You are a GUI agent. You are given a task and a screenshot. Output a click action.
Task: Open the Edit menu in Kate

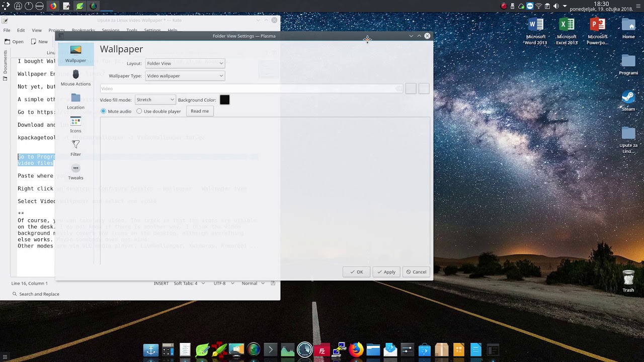(x=21, y=30)
